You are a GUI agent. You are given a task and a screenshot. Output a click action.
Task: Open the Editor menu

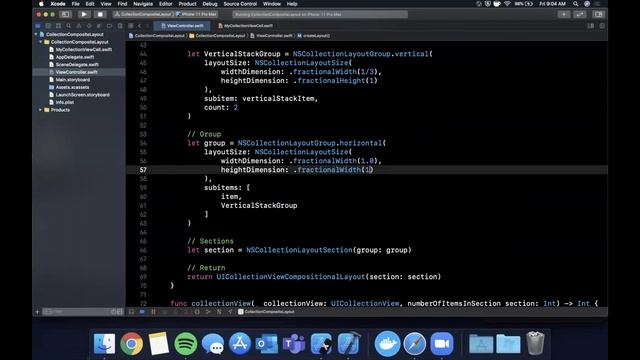coord(165,4)
